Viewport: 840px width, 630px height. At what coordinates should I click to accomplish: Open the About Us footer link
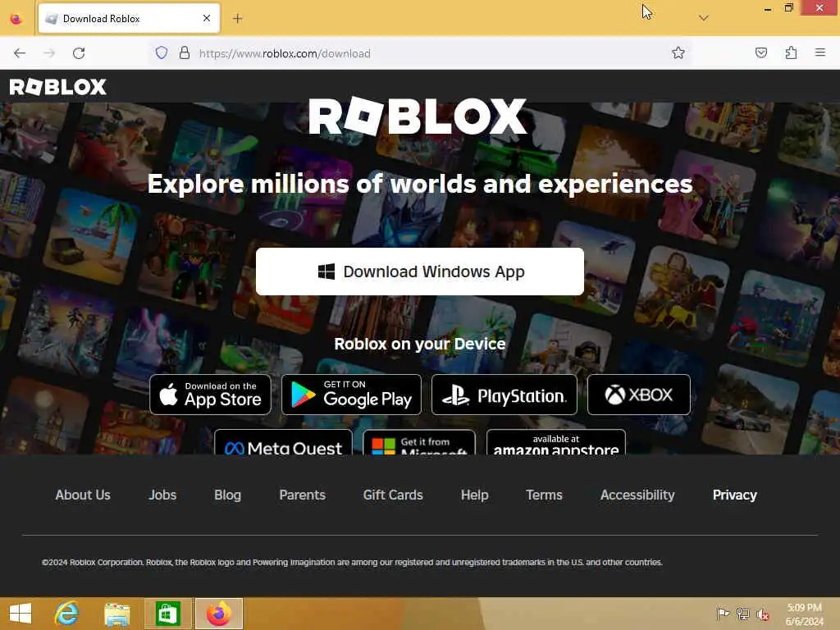click(x=83, y=495)
